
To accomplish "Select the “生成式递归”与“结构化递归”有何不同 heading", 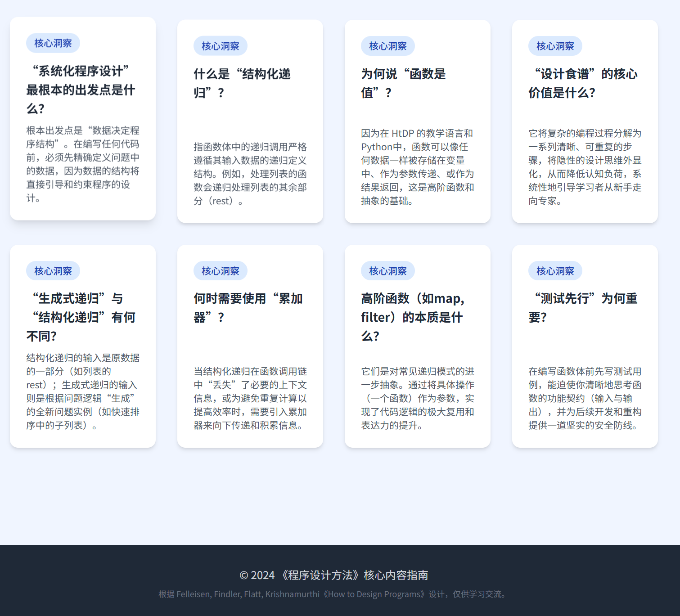I will (81, 317).
